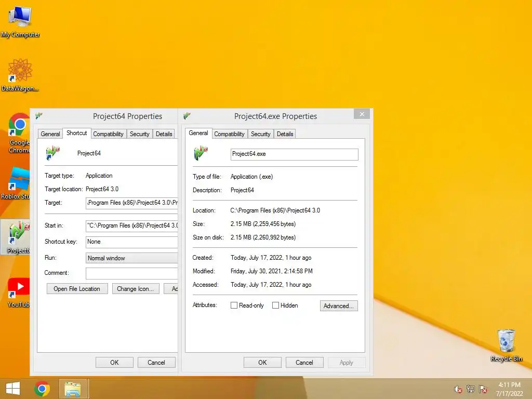Open File Explorer from the taskbar

pyautogui.click(x=73, y=389)
